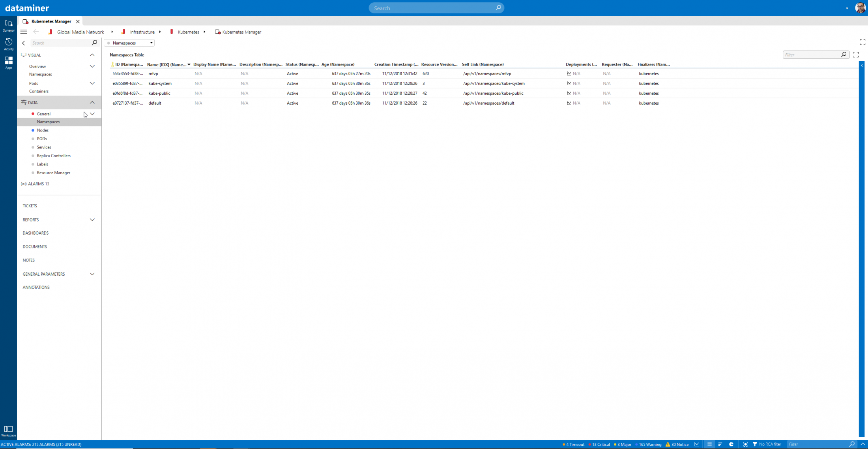The image size is (868, 449).
Task: Expand the REPORTS section
Action: [x=92, y=220]
